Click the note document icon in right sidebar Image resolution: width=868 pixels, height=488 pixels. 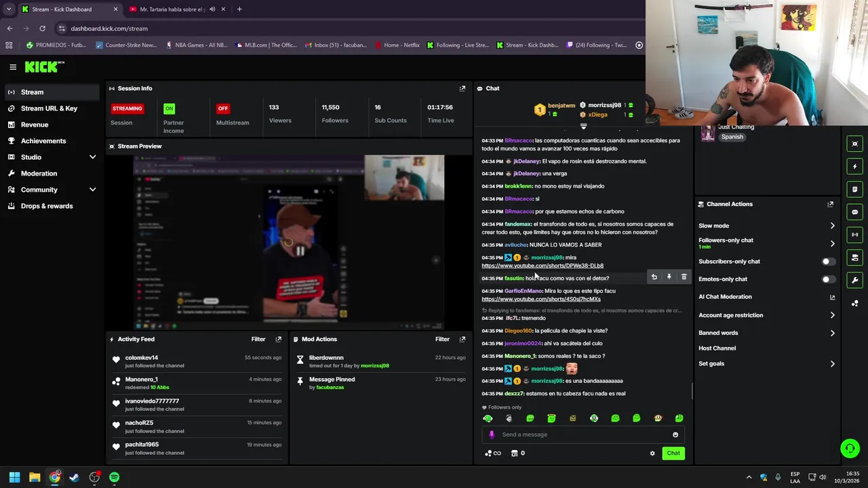coord(855,189)
